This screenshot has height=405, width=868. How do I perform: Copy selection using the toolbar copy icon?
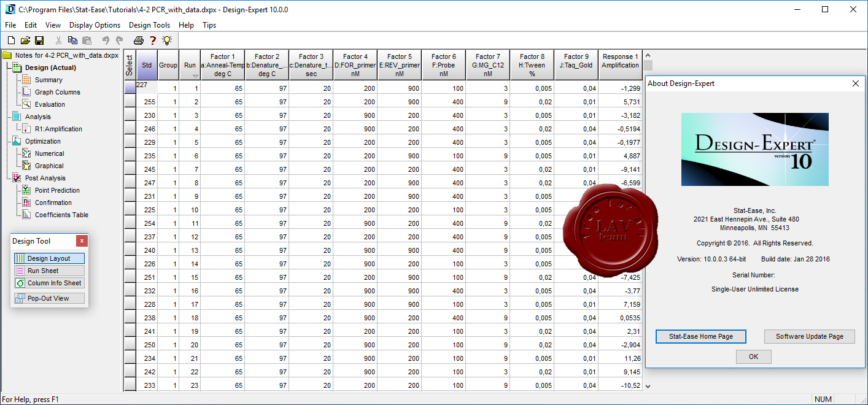coord(72,40)
